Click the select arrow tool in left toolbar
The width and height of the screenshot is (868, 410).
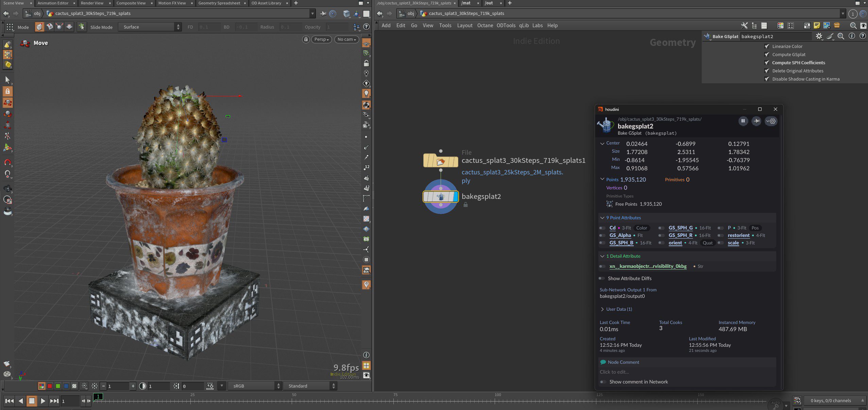pos(7,80)
